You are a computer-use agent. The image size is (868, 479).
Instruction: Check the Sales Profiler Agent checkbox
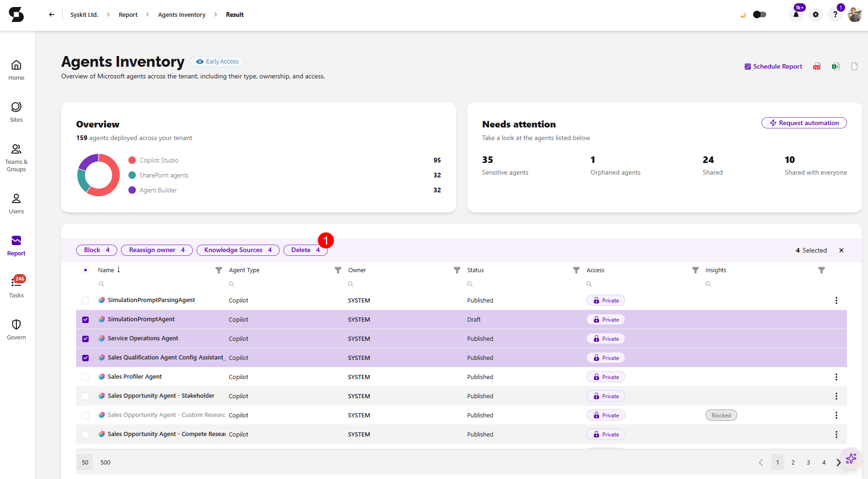click(85, 377)
